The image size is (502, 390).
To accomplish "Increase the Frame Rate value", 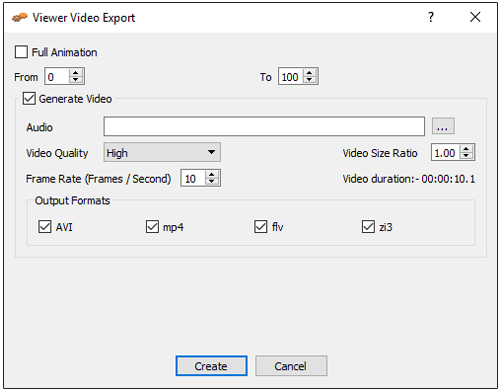I will click(212, 175).
